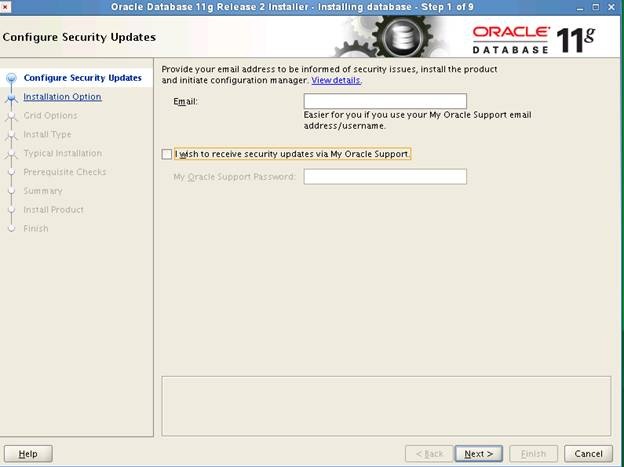Maximize the installer window
The height and width of the screenshot is (467, 624).
[595, 7]
